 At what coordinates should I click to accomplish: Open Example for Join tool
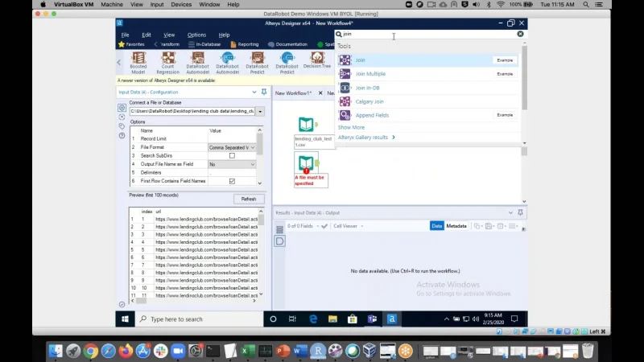[x=505, y=60]
